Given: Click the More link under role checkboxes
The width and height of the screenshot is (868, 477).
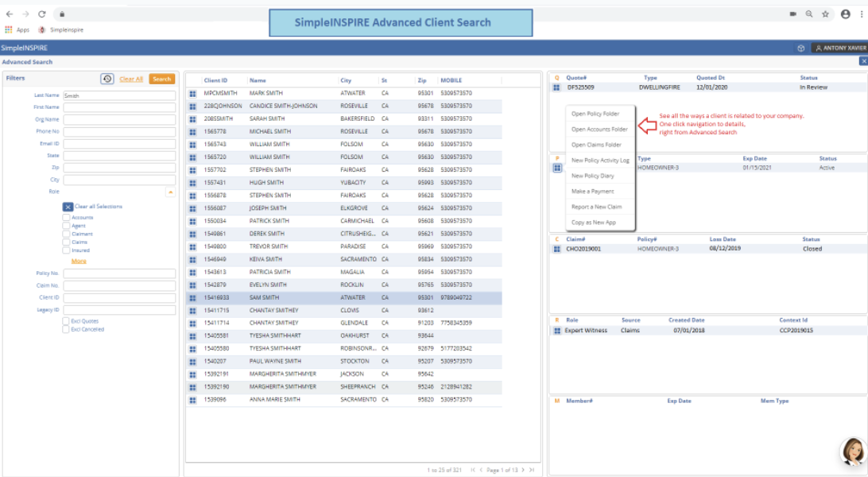Looking at the screenshot, I should 79,262.
